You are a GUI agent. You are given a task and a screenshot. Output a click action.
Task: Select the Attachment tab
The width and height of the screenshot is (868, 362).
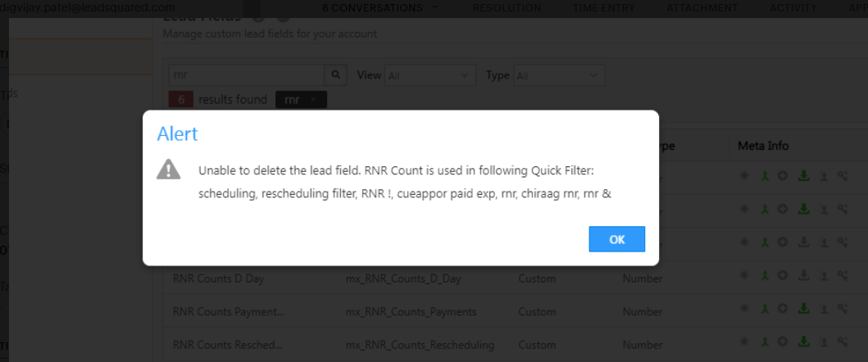pyautogui.click(x=702, y=8)
